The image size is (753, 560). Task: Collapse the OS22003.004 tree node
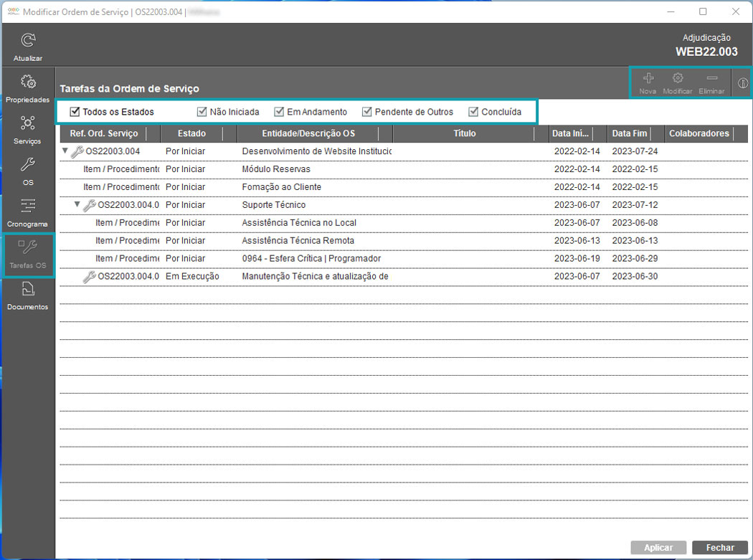65,151
